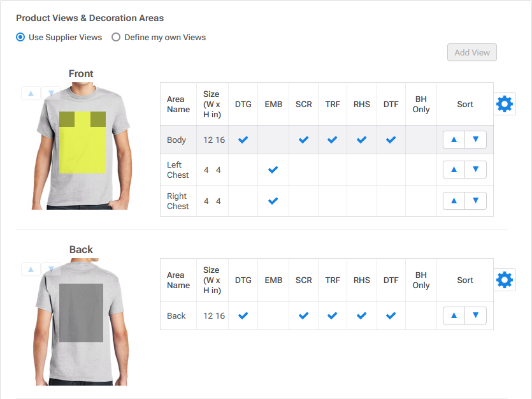Select the Use Supplier Views option
The width and height of the screenshot is (532, 399).
[x=20, y=38]
